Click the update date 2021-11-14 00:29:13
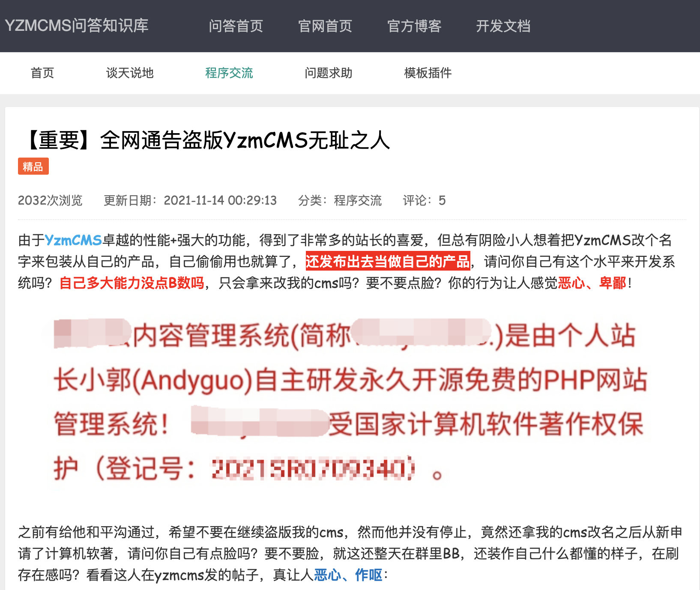This screenshot has height=590, width=700. [190, 200]
